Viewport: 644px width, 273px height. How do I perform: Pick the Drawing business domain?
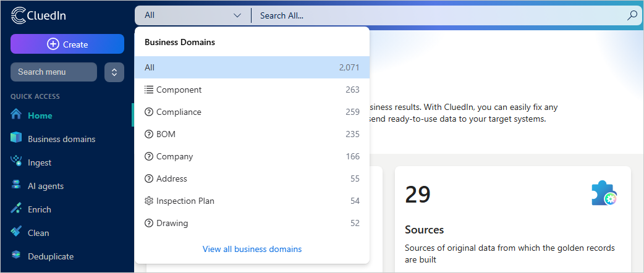click(x=252, y=223)
